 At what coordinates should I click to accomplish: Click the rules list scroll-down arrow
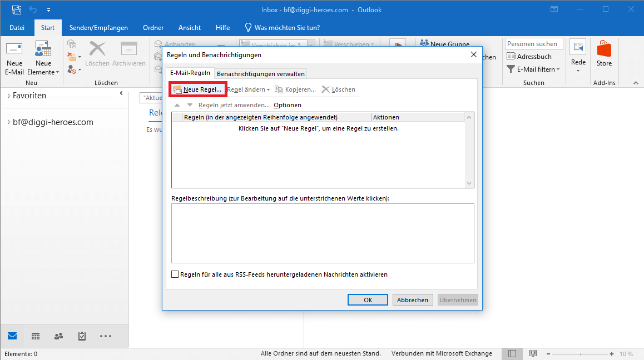click(x=469, y=183)
